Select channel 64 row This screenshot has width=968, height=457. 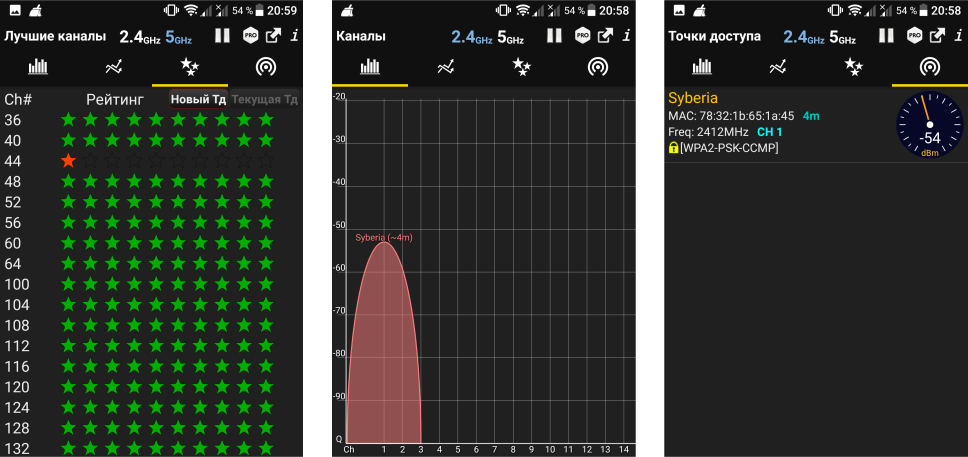[151, 264]
